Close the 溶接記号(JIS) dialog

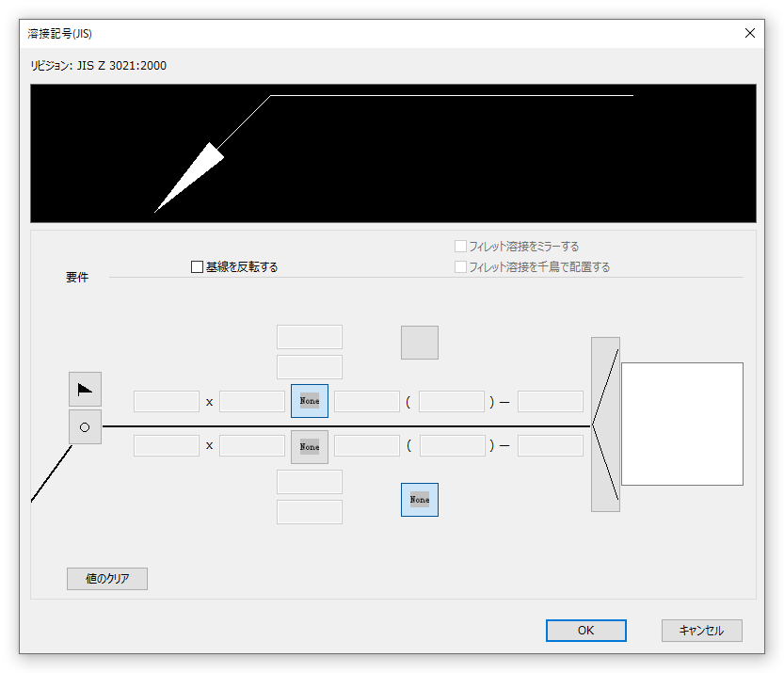tap(750, 33)
